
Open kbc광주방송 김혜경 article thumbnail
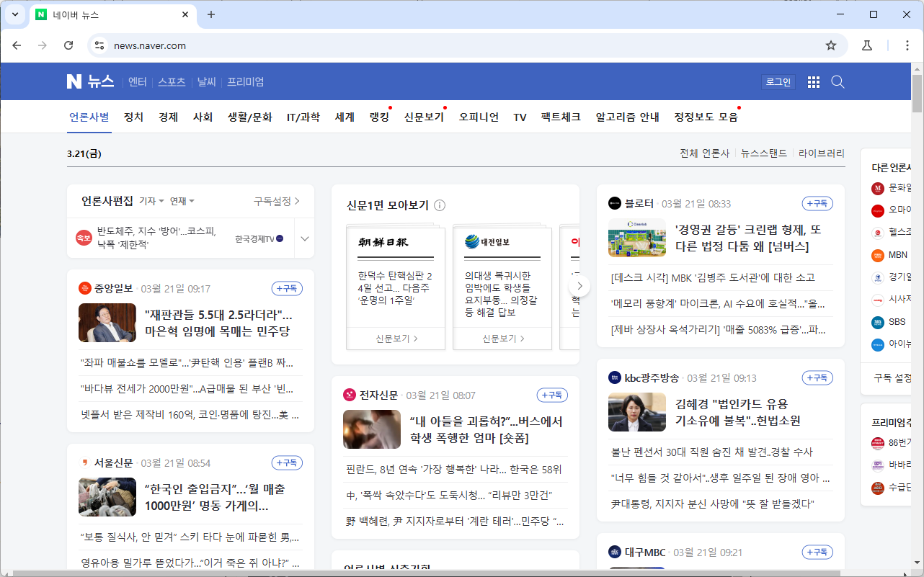click(x=637, y=412)
